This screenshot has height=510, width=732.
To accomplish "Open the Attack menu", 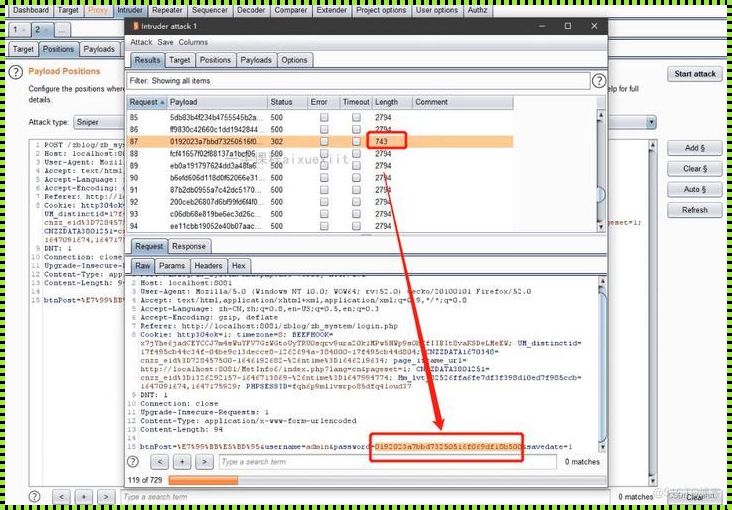I will pos(141,42).
